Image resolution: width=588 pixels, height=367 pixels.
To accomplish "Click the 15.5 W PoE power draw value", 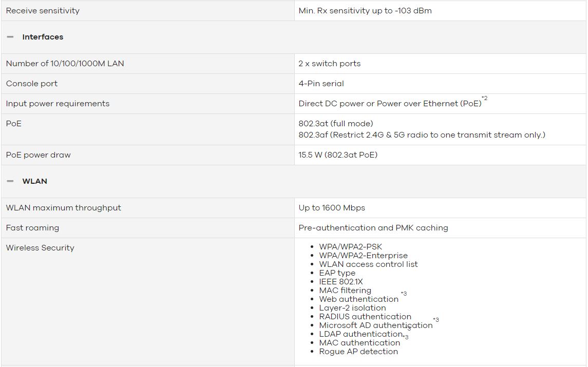I will point(338,155).
